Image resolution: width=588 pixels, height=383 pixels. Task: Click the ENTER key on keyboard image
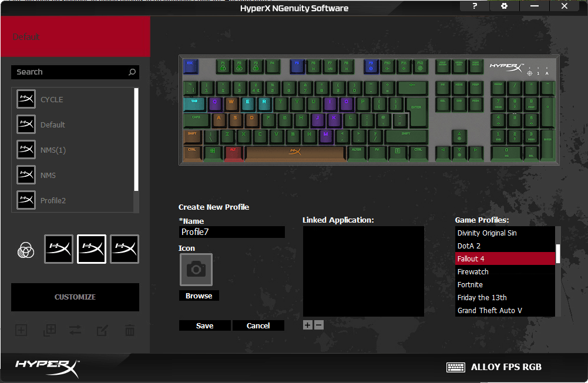417,112
